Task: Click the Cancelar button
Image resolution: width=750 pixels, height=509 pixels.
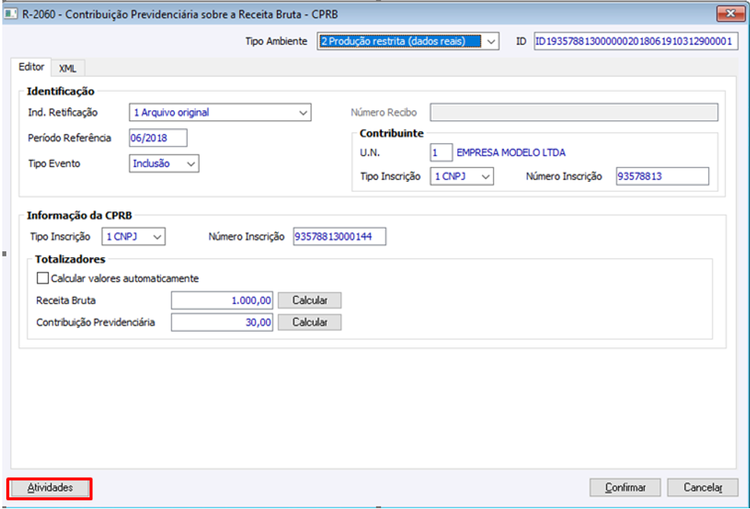Action: click(x=703, y=488)
